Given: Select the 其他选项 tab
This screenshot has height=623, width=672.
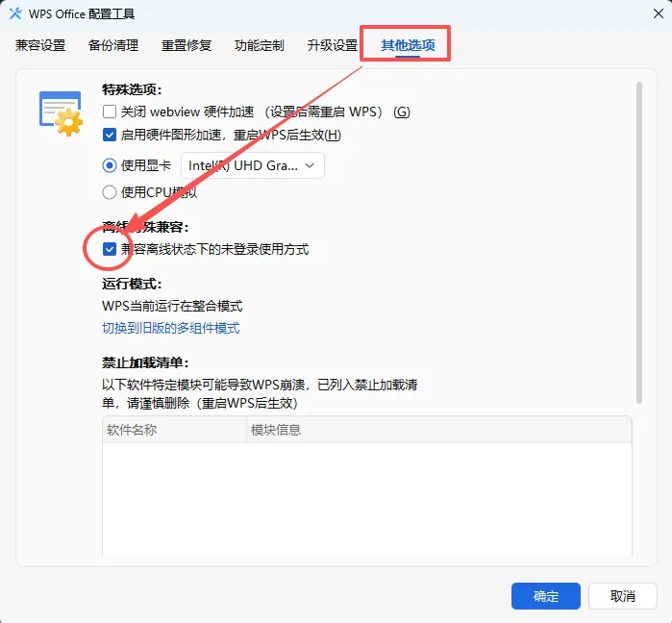Looking at the screenshot, I should point(408,45).
